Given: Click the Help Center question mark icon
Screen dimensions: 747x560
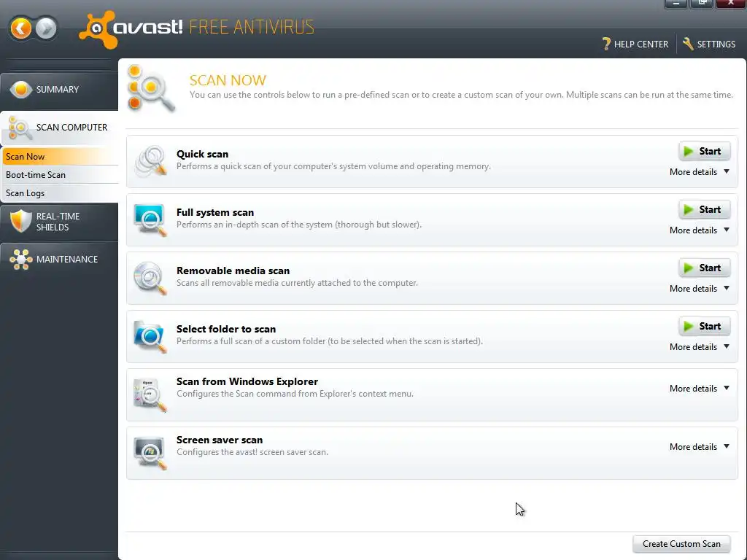Looking at the screenshot, I should [x=606, y=44].
